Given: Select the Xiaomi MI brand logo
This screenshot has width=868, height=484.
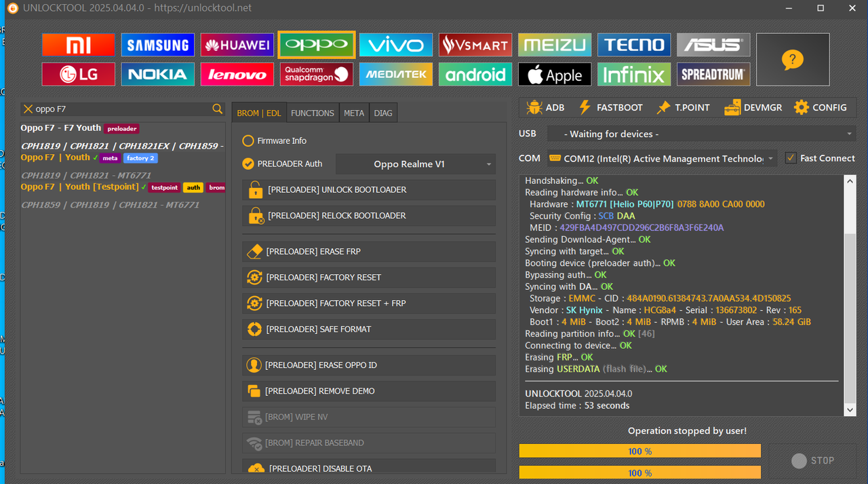Looking at the screenshot, I should click(79, 45).
